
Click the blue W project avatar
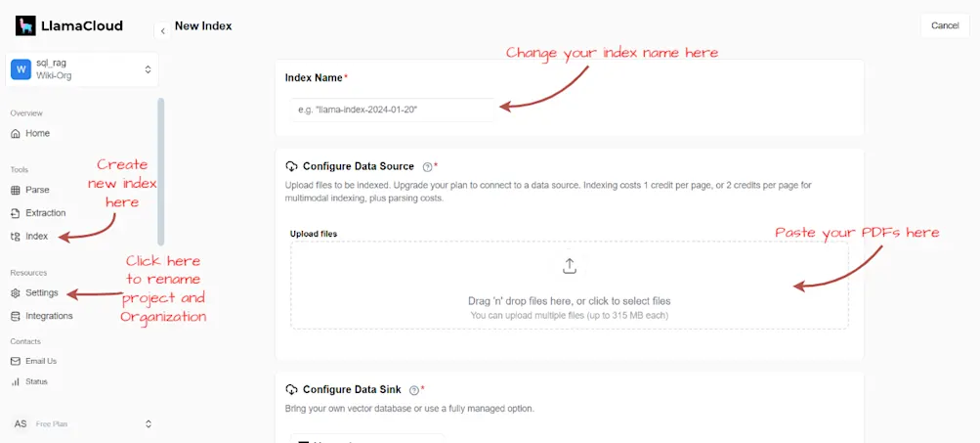click(21, 69)
